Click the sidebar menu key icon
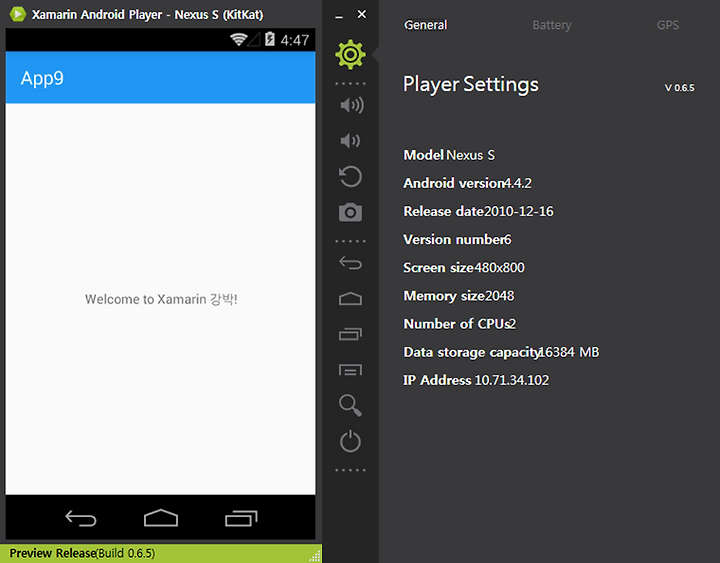Viewport: 720px width, 563px height. [x=350, y=370]
